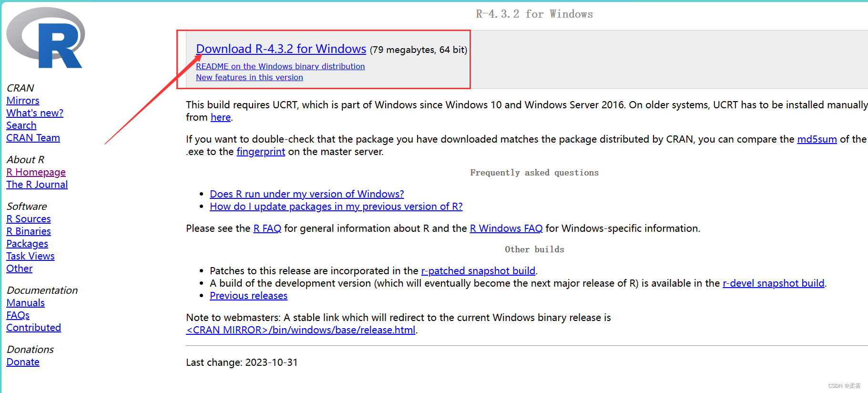Click the R logo image
The width and height of the screenshot is (868, 393).
(x=46, y=38)
